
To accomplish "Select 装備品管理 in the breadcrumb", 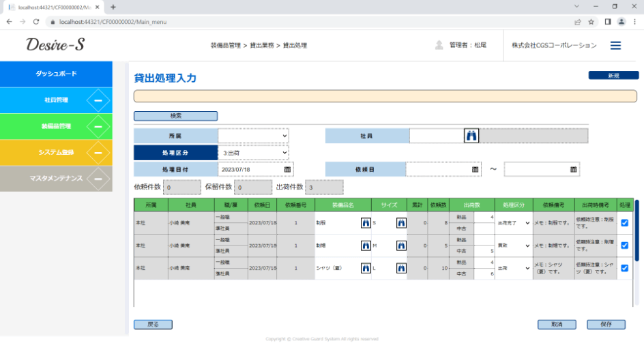I will point(226,46).
